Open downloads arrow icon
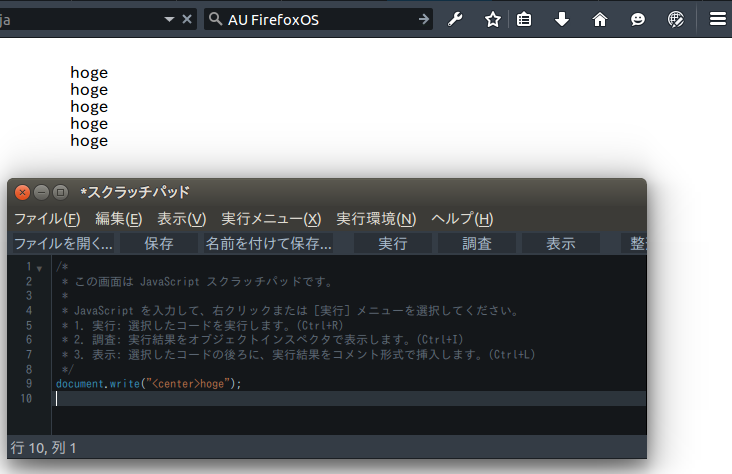732x474 pixels. (562, 20)
